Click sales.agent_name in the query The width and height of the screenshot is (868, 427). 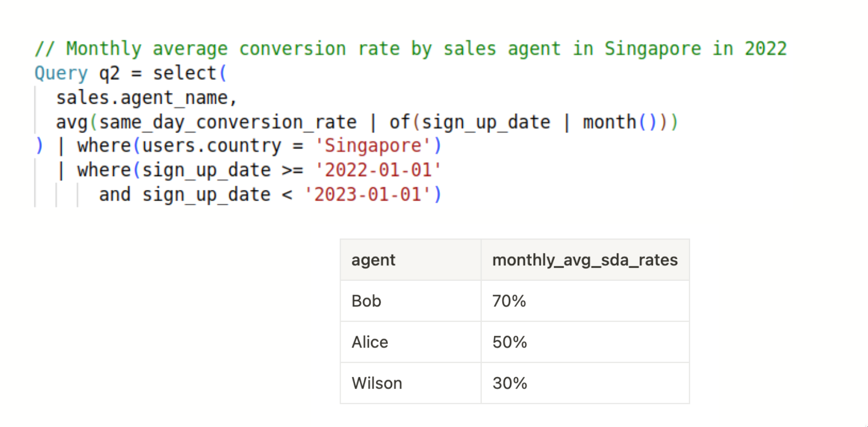click(x=146, y=98)
